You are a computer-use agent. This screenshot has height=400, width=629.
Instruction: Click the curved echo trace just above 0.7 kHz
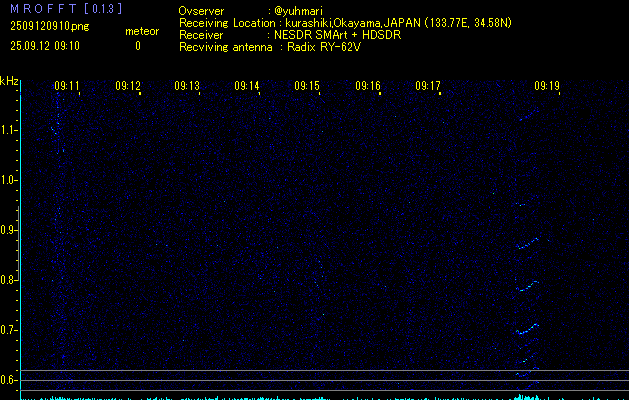528,329
